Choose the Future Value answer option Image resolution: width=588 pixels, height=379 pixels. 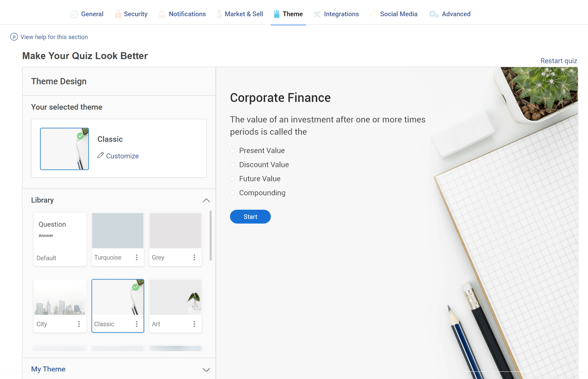(232, 179)
